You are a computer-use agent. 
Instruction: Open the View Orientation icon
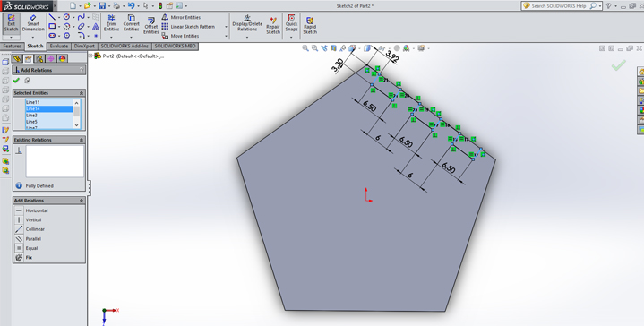coord(352,48)
